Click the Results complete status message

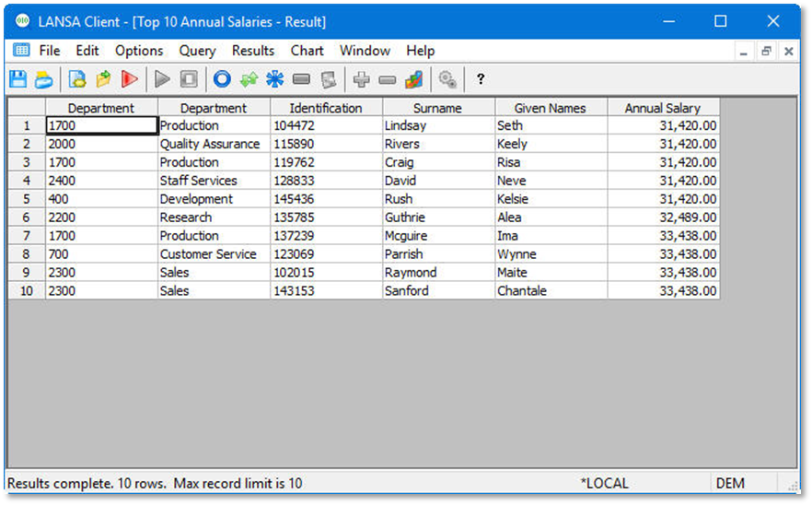[x=155, y=483]
